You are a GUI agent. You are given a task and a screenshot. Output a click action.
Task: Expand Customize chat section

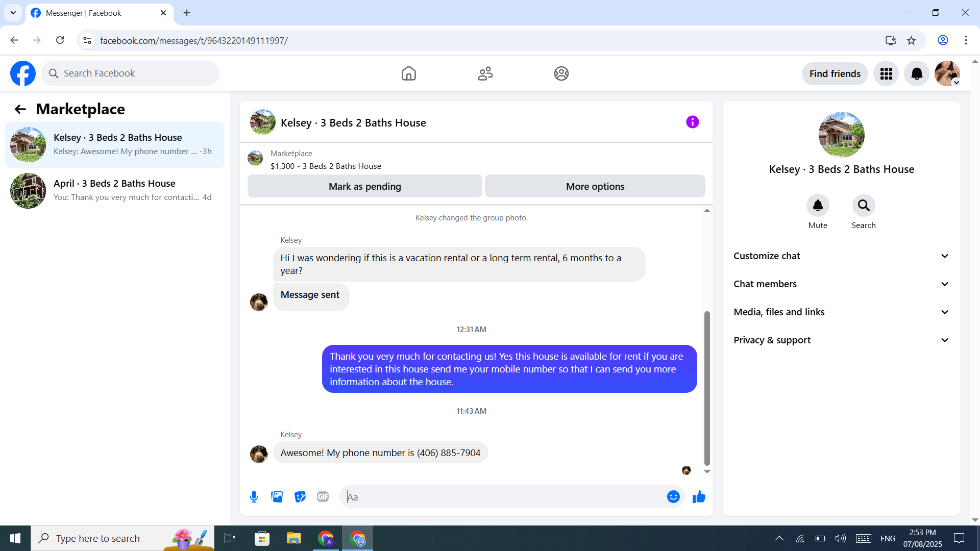(841, 256)
